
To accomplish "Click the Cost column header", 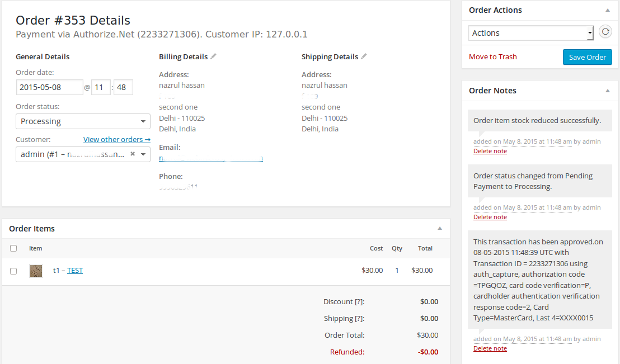I will (x=376, y=248).
